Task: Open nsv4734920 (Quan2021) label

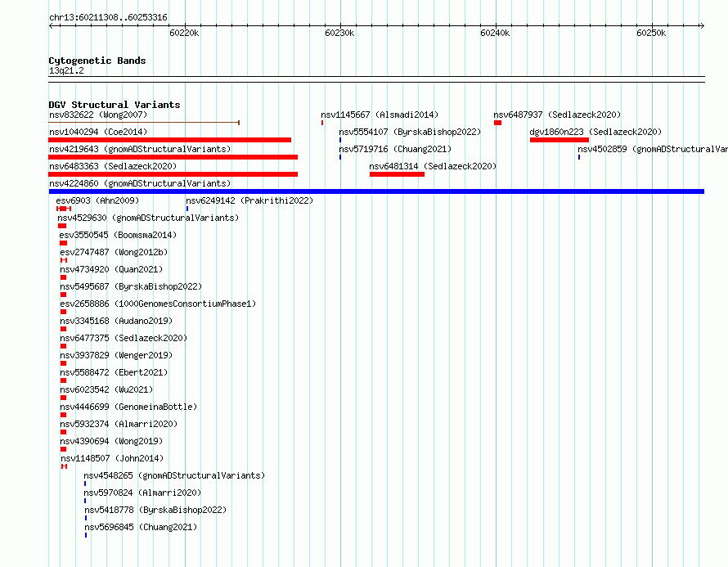Action: pyautogui.click(x=111, y=269)
